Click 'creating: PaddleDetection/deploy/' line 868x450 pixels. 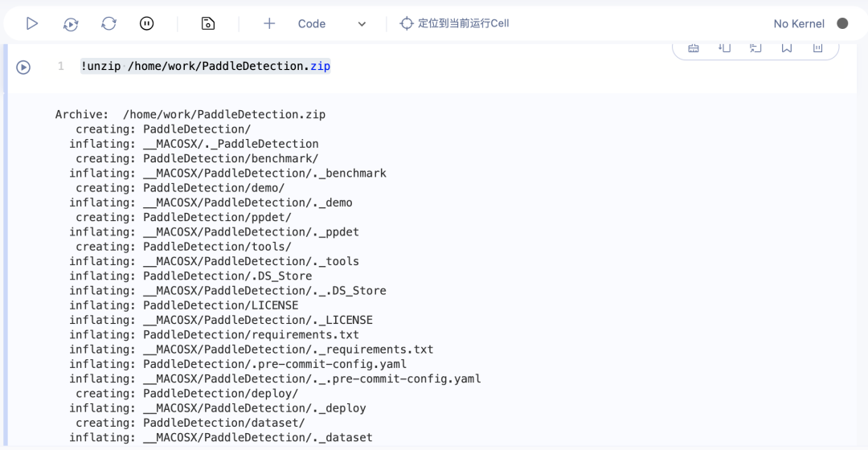(186, 394)
